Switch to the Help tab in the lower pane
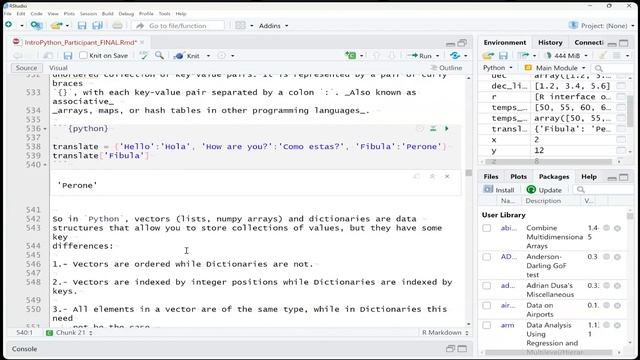 589,177
